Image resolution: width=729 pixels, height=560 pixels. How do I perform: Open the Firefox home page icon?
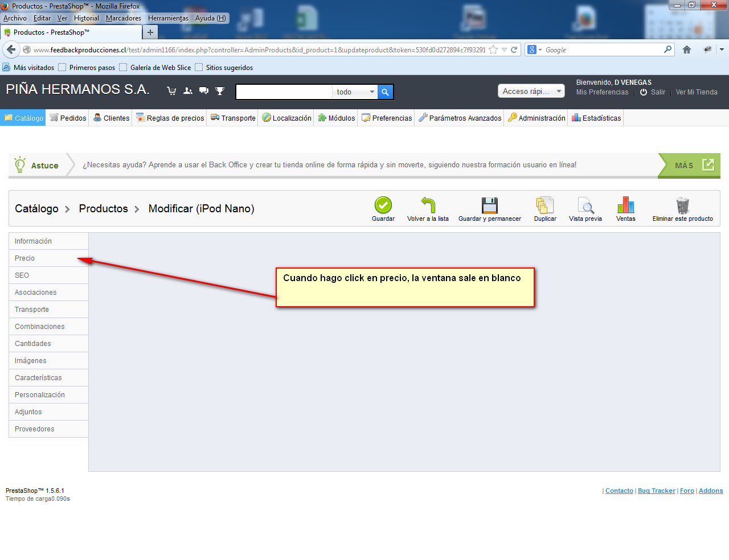tap(687, 50)
